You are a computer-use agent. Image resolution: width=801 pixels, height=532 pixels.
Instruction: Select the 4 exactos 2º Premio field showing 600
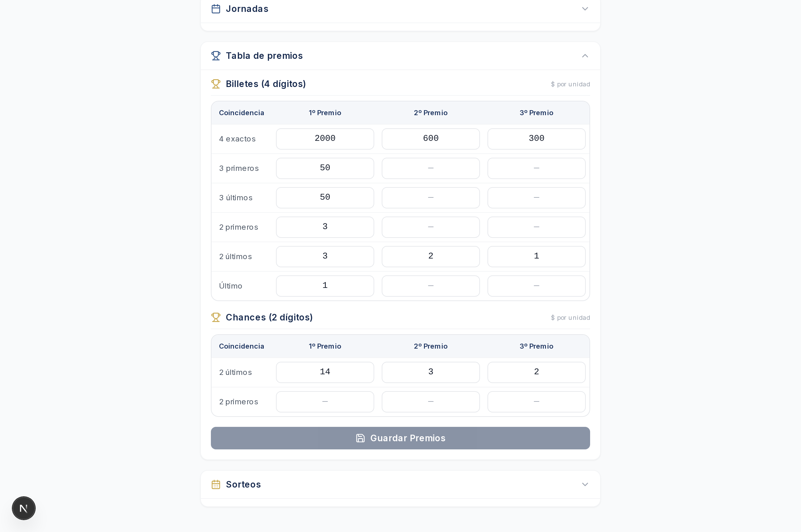(431, 139)
